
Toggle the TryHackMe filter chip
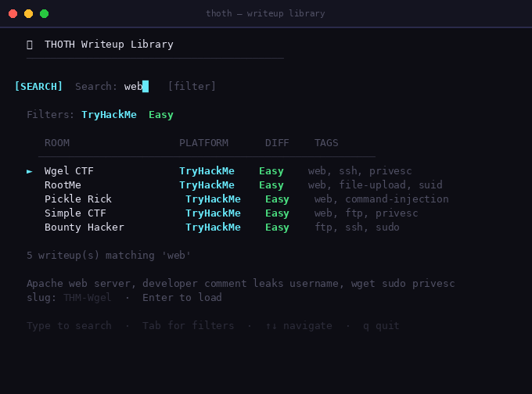(x=109, y=115)
